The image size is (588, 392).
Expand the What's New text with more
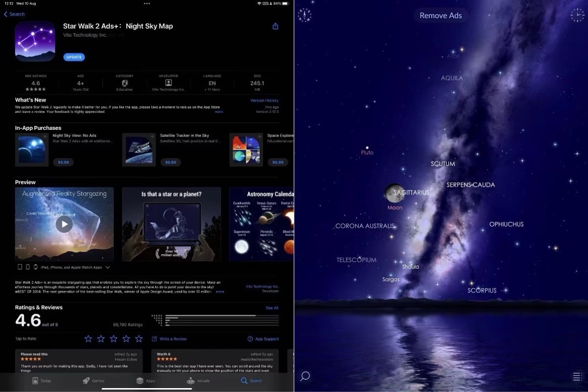tap(219, 112)
